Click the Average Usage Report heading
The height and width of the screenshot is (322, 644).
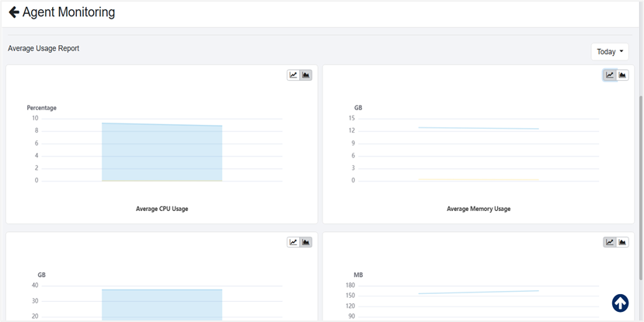[44, 48]
